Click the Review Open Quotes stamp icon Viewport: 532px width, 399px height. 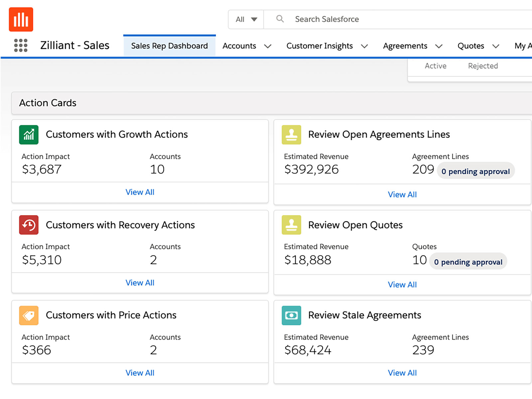291,225
